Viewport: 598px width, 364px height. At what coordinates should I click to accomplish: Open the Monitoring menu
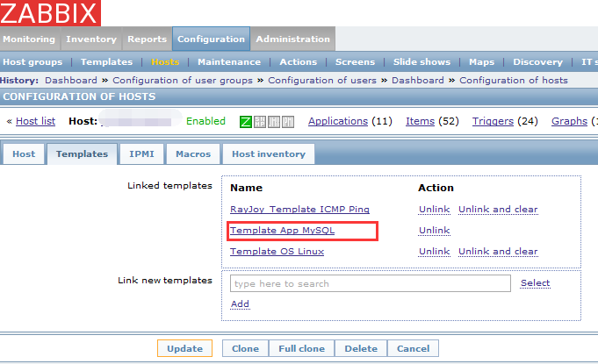30,39
